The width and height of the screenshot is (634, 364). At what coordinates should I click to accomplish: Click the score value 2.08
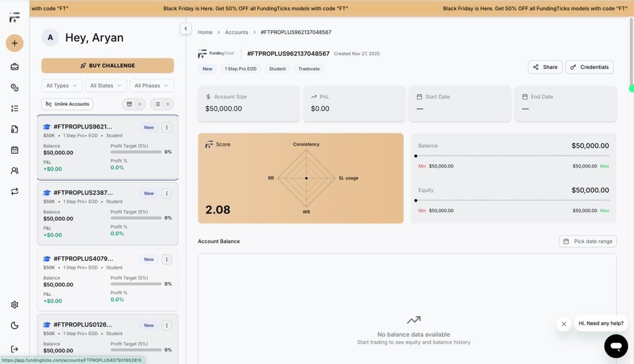click(218, 210)
